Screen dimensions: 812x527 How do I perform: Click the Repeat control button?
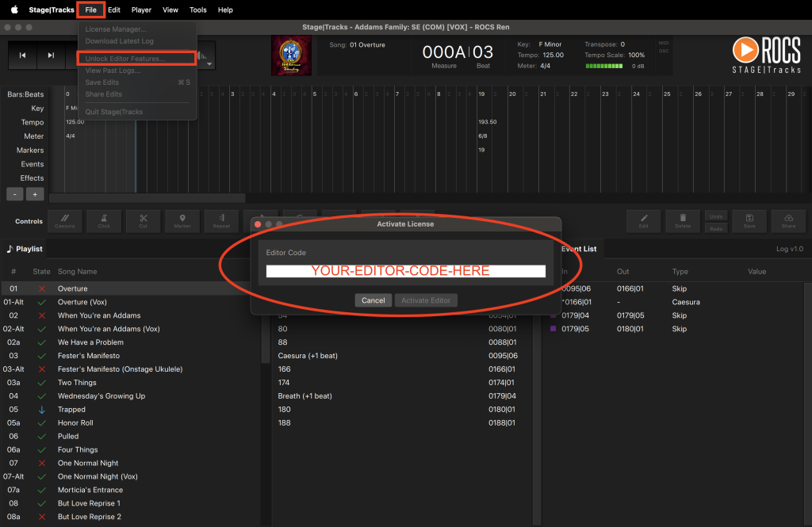point(222,221)
